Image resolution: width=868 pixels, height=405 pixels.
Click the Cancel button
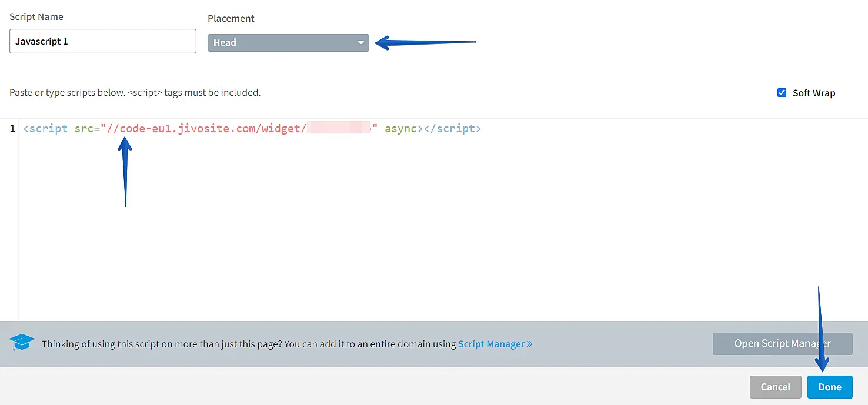pos(775,387)
